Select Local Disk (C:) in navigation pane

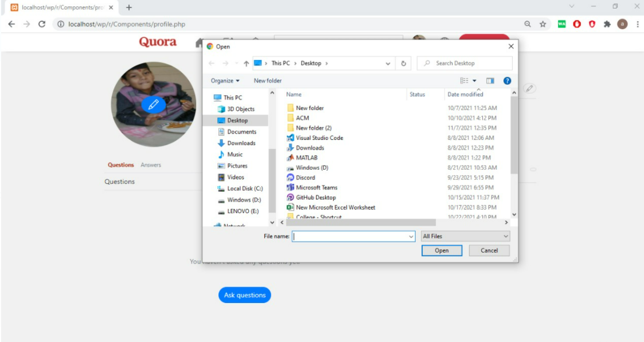coord(240,188)
